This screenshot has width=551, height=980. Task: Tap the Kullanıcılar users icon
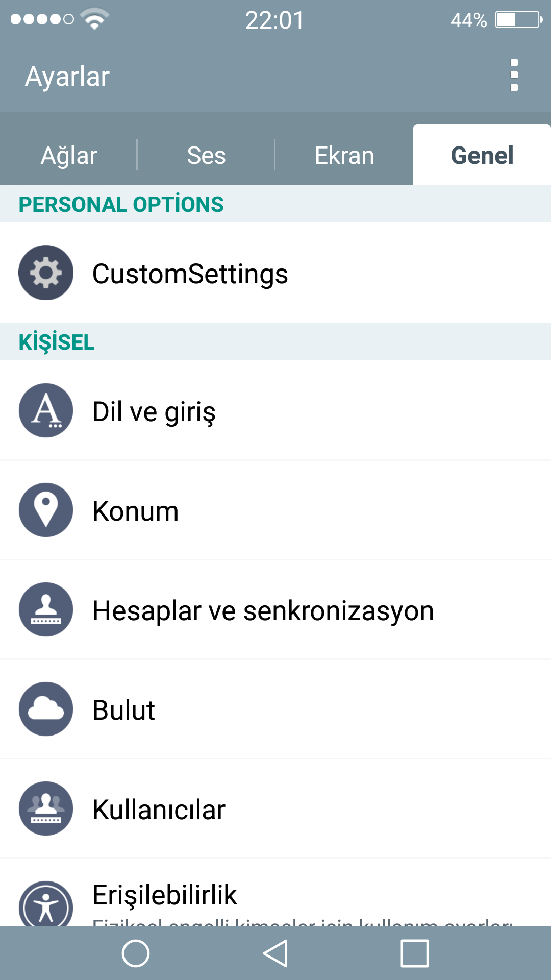point(46,808)
